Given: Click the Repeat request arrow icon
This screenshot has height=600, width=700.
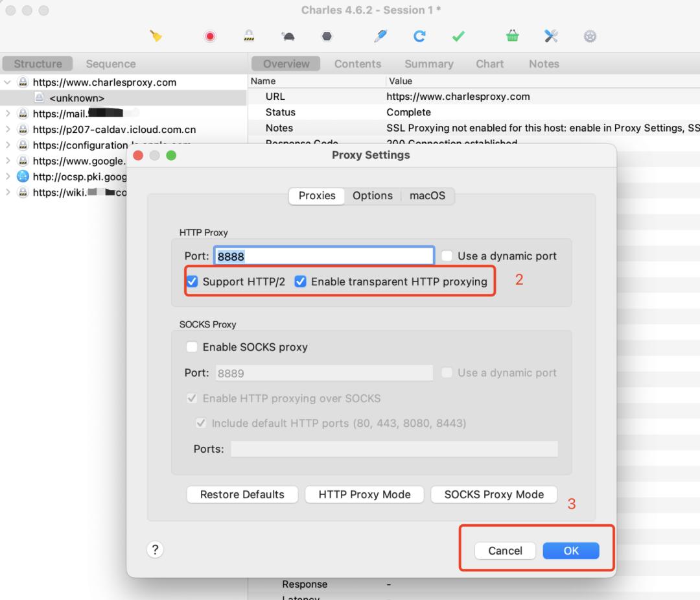Looking at the screenshot, I should tap(419, 36).
